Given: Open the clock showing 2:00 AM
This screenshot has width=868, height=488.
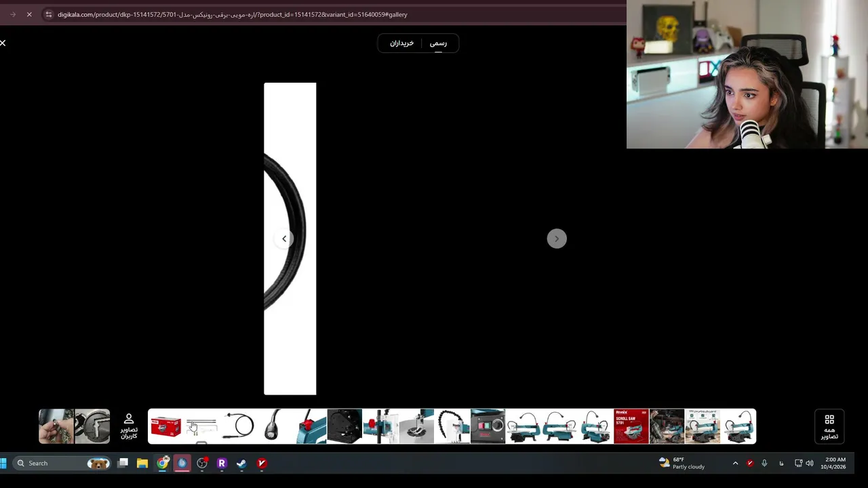Looking at the screenshot, I should pos(833,463).
